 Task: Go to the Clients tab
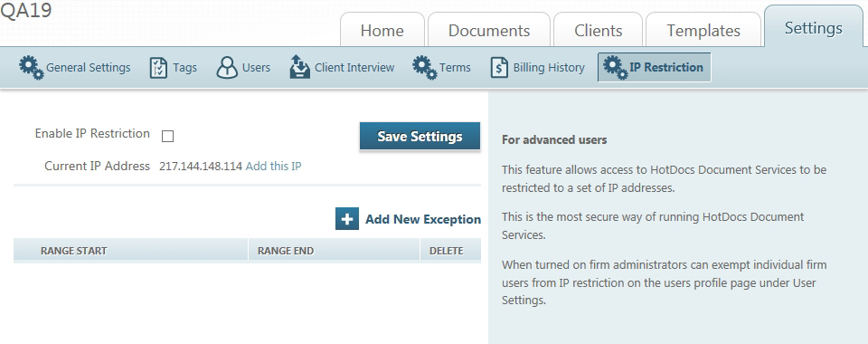tap(598, 30)
